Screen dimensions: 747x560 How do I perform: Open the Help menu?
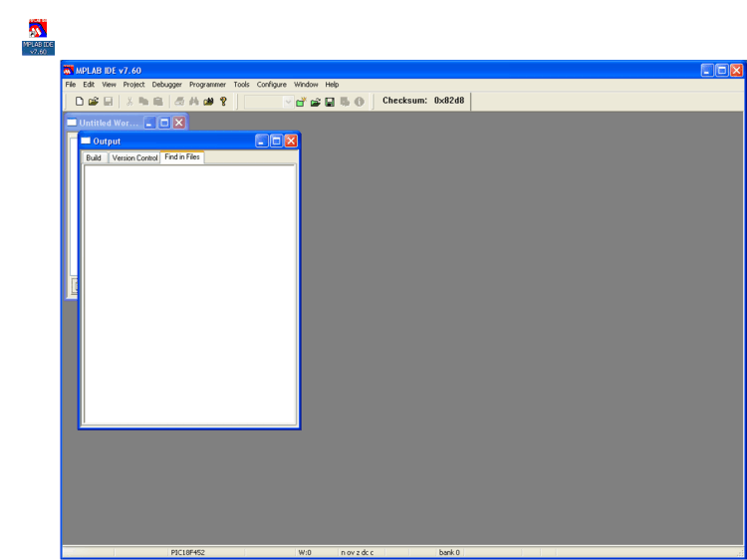coord(332,85)
